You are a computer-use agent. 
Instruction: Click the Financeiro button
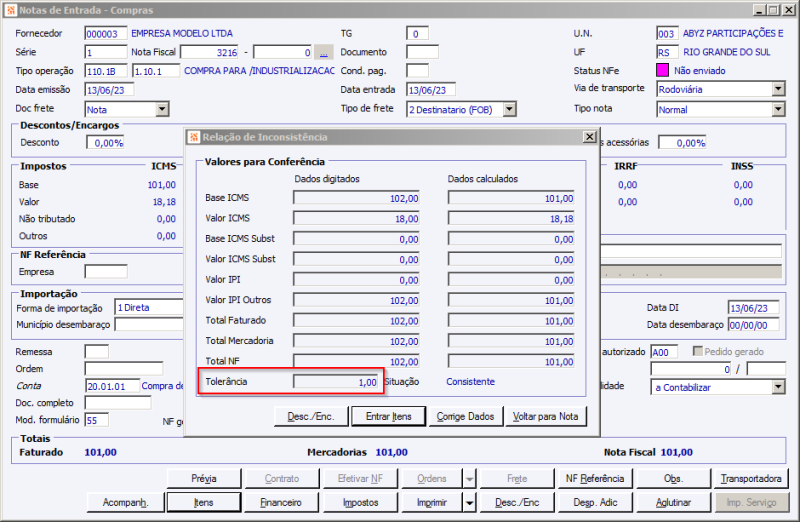tap(281, 501)
